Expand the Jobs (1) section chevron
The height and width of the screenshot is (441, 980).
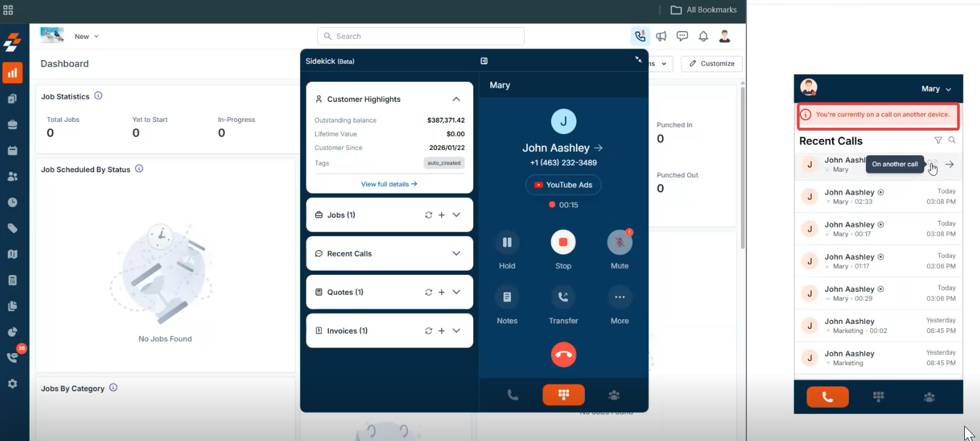point(456,215)
